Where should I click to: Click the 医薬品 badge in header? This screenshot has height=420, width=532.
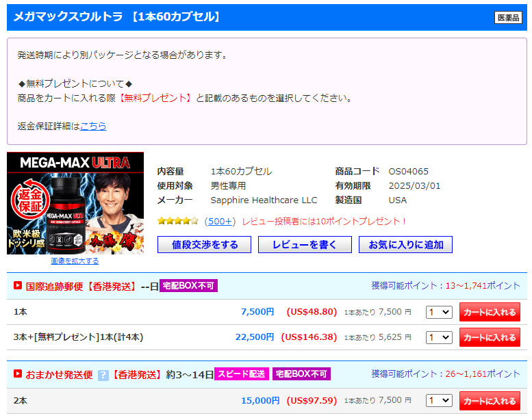click(x=508, y=18)
